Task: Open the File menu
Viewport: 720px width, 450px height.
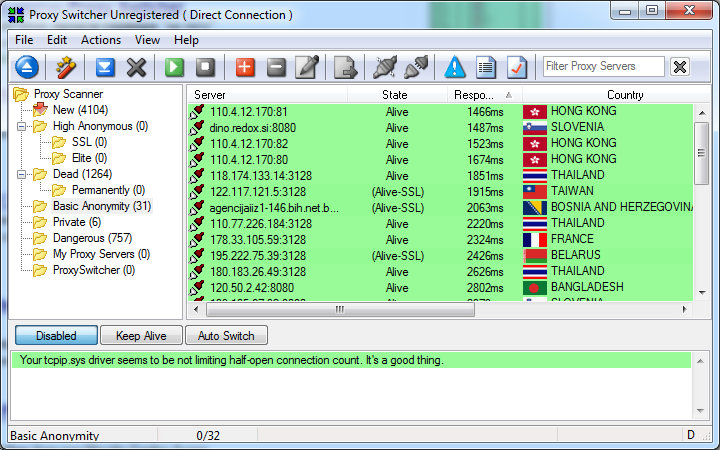Action: click(x=24, y=40)
